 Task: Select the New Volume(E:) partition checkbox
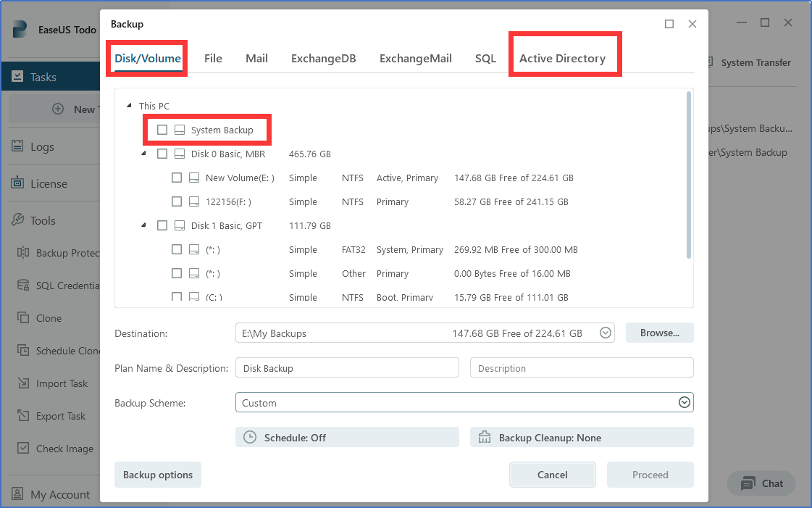tap(177, 178)
